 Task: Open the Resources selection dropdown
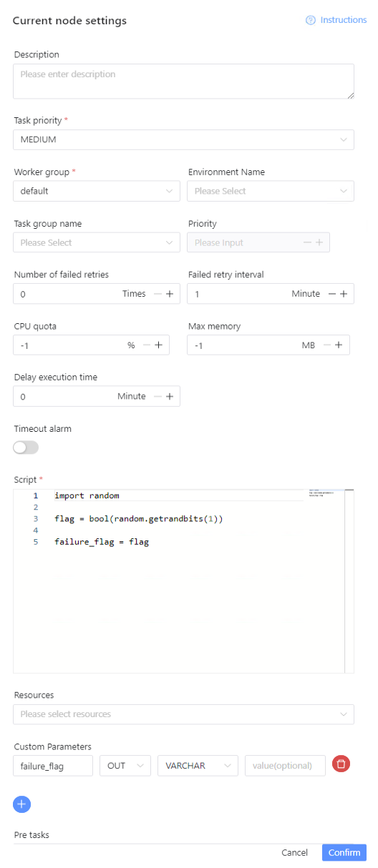(x=183, y=714)
